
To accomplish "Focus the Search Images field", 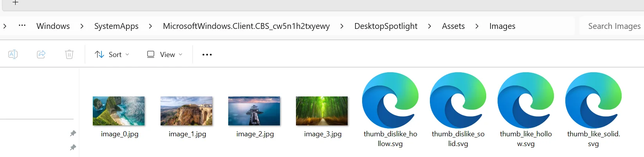I will (612, 26).
